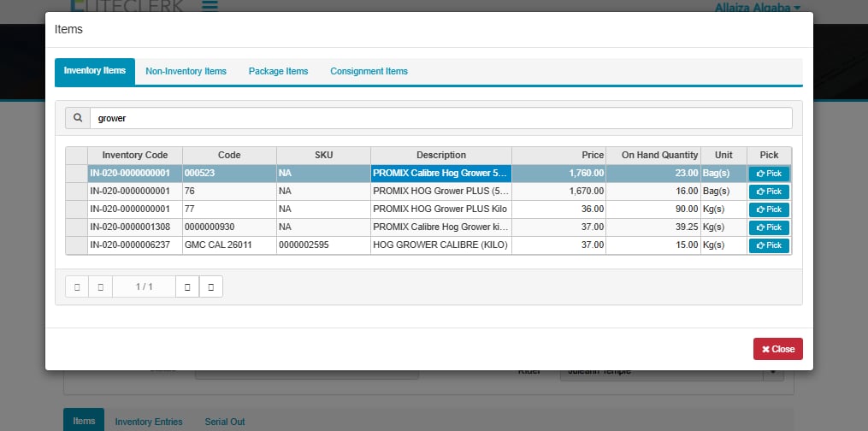Click code cell 000523
The width and height of the screenshot is (868, 431).
point(229,174)
